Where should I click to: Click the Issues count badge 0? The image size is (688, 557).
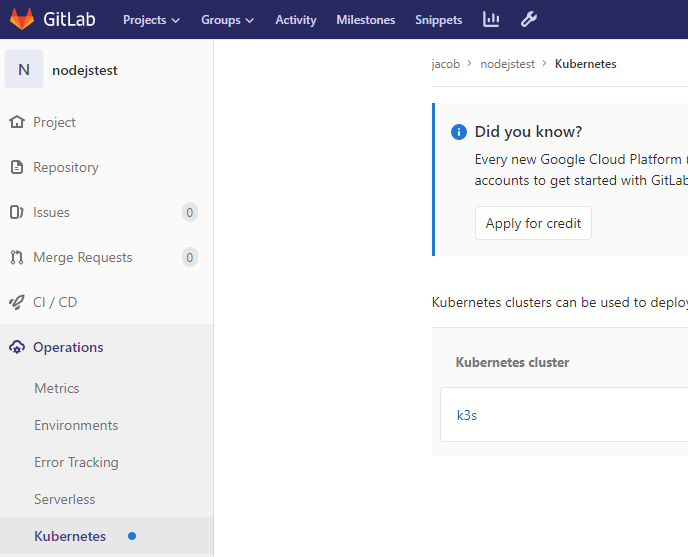[190, 212]
